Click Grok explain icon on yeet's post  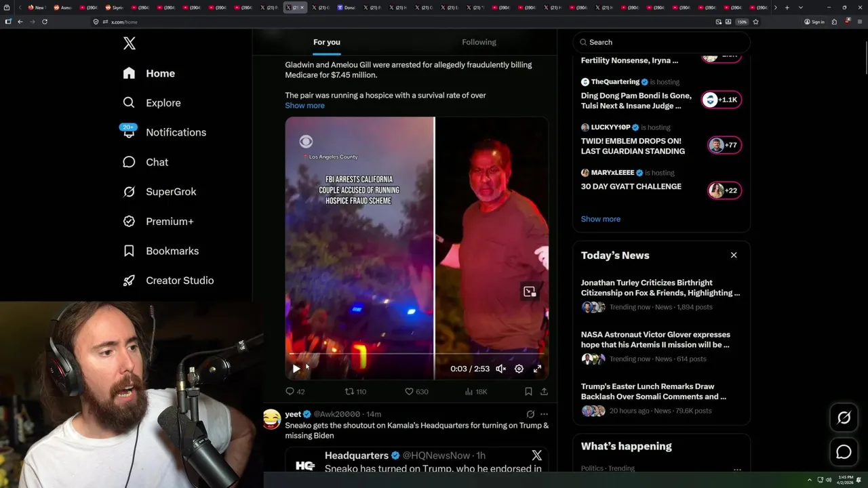530,414
